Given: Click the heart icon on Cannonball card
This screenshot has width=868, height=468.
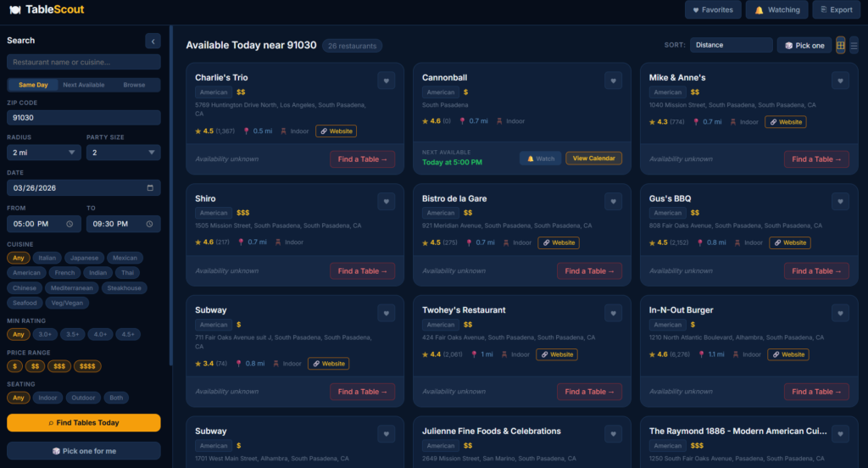Looking at the screenshot, I should tap(613, 81).
